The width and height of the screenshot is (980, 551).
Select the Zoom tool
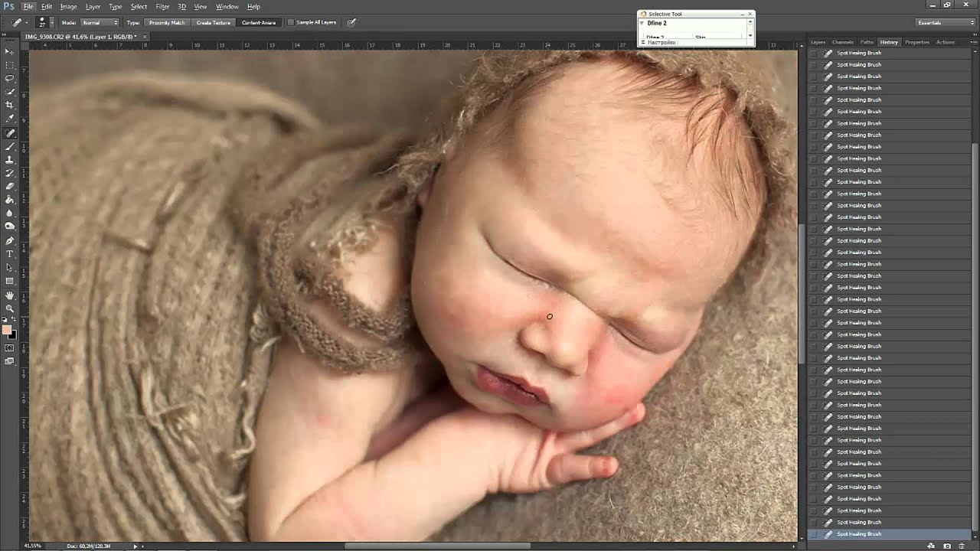click(x=10, y=308)
